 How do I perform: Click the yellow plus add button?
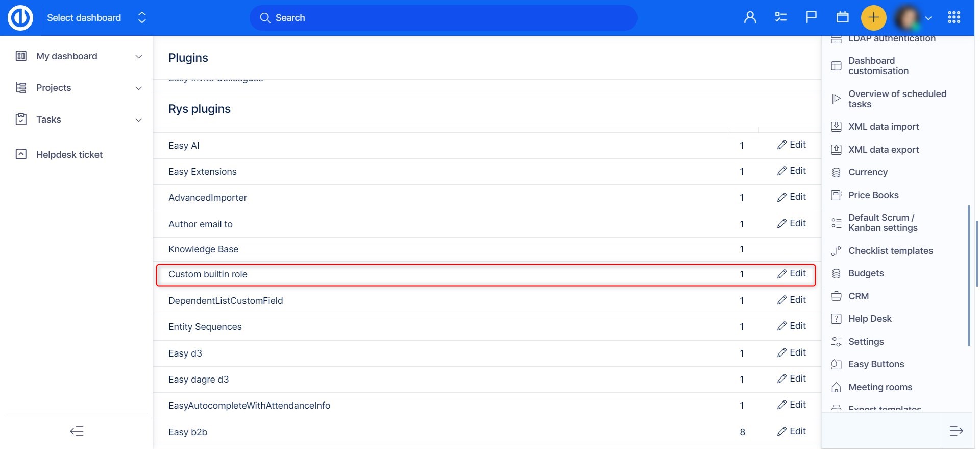[x=873, y=18]
